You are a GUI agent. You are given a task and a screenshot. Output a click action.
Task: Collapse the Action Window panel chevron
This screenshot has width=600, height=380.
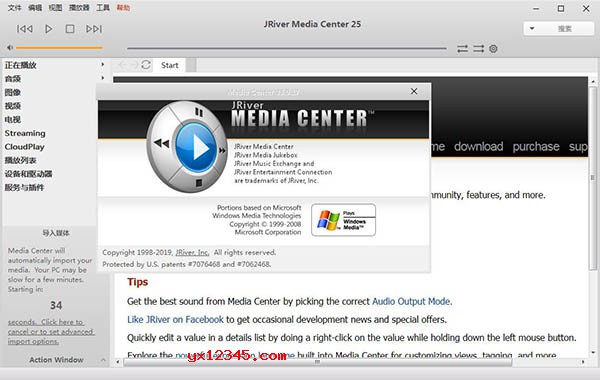103,360
